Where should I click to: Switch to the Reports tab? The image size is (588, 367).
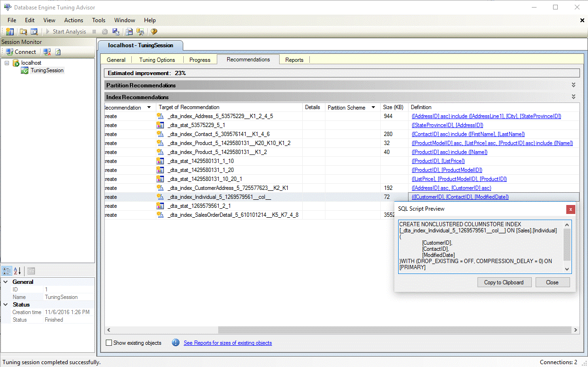point(294,60)
